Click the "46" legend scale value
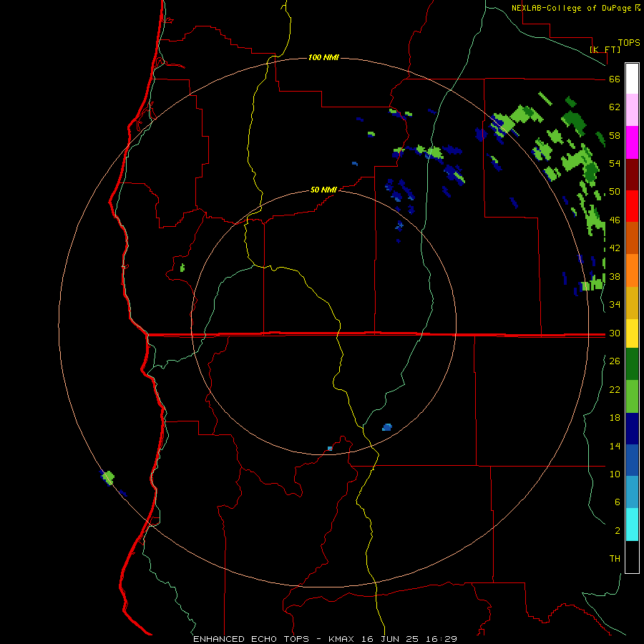Screen dimensions: 644x644 [615, 220]
